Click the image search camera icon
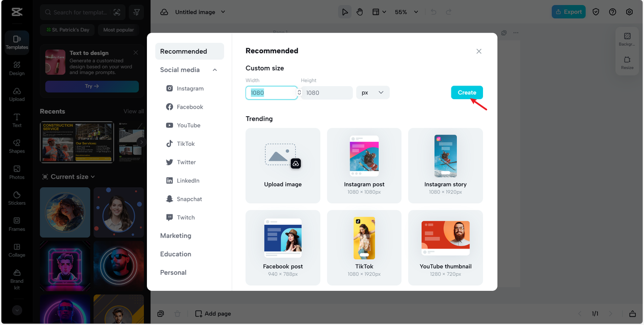 117,12
